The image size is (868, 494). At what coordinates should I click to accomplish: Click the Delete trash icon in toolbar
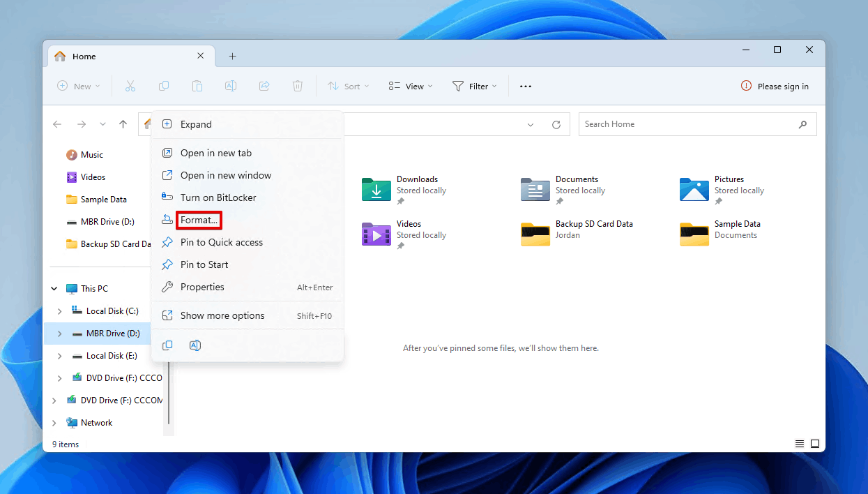tap(298, 86)
